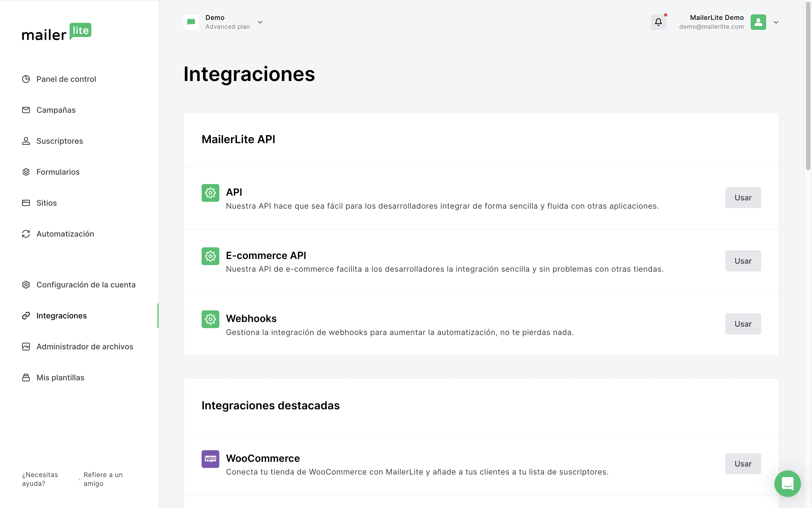Click Refiere a un amigo link
This screenshot has width=812, height=508.
pyautogui.click(x=103, y=479)
